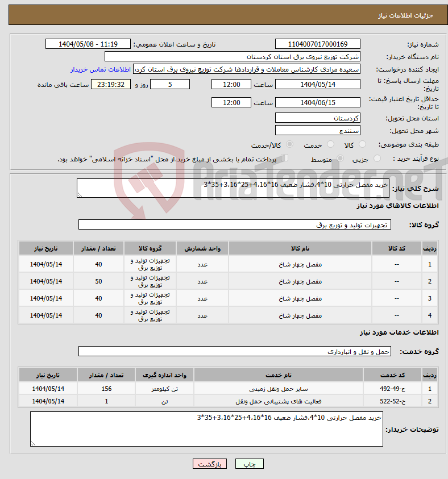This screenshot has height=479, width=448.
Task: Open the اطلاعات تماس خریدار link
Action: point(101,70)
